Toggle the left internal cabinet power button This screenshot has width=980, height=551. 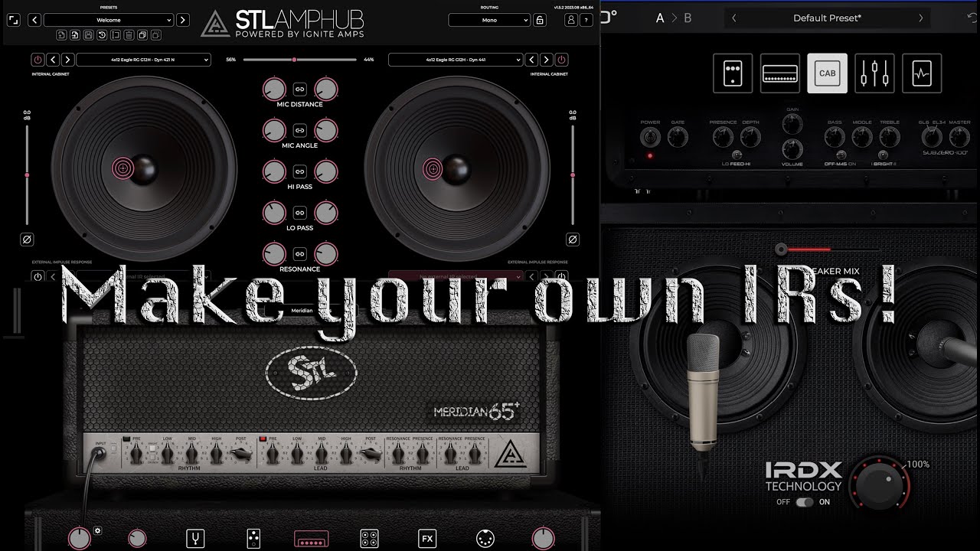[x=37, y=59]
